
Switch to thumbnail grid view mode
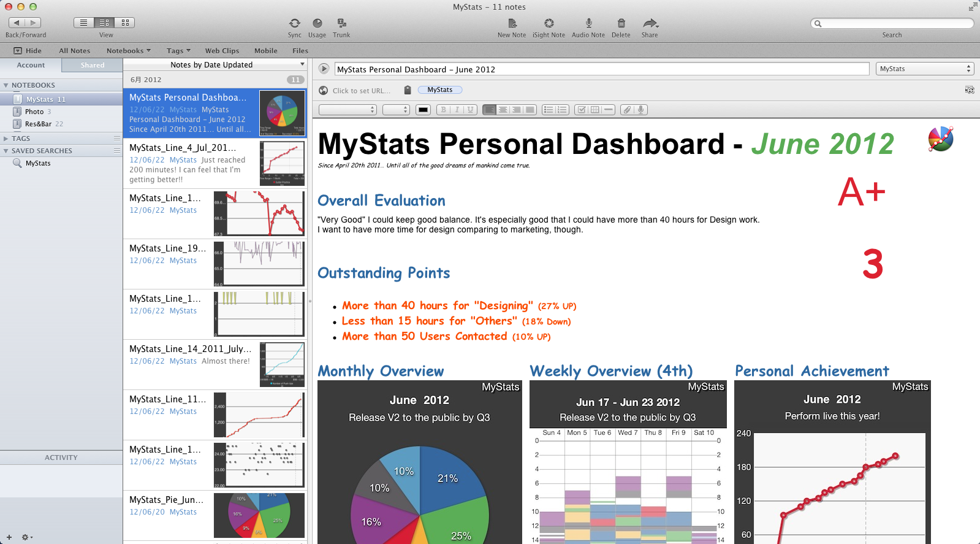tap(124, 23)
